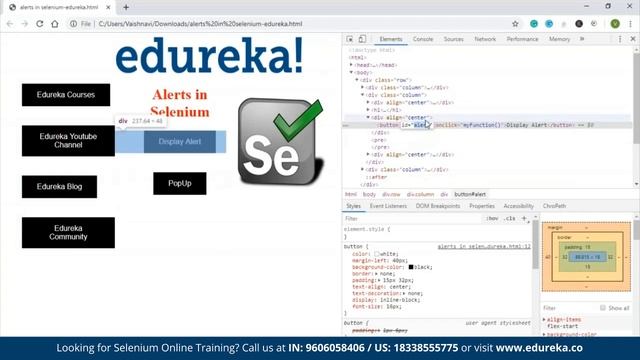Expand the border shorthand triangle in Styles
The height and width of the screenshot is (360, 640).
376,273
